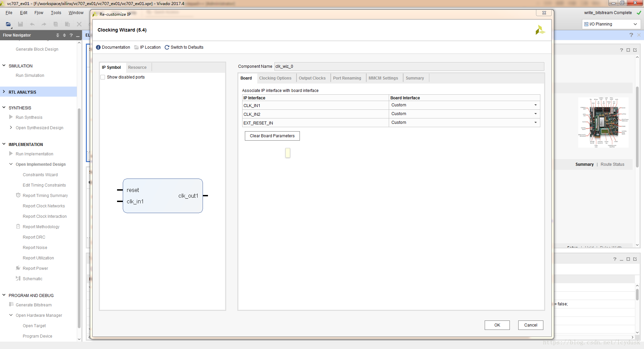Click the Generate Bitstream icon
Screen dimensions: 644x349
[11, 305]
